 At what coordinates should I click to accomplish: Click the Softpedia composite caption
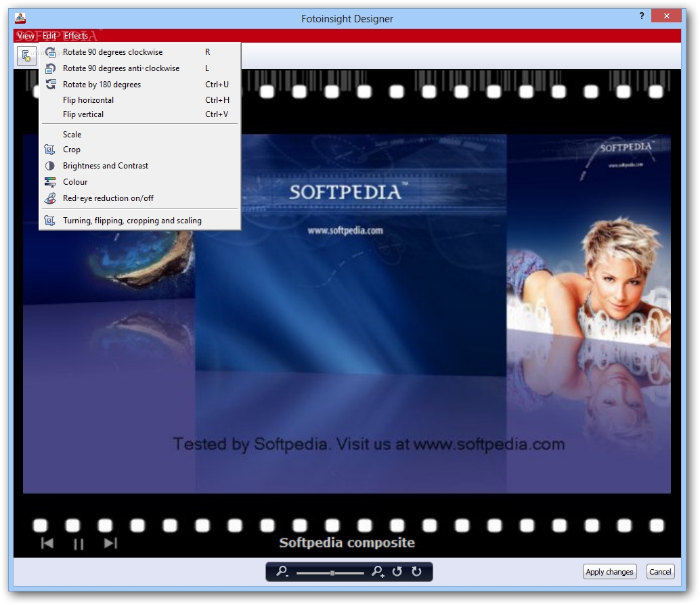[x=347, y=543]
